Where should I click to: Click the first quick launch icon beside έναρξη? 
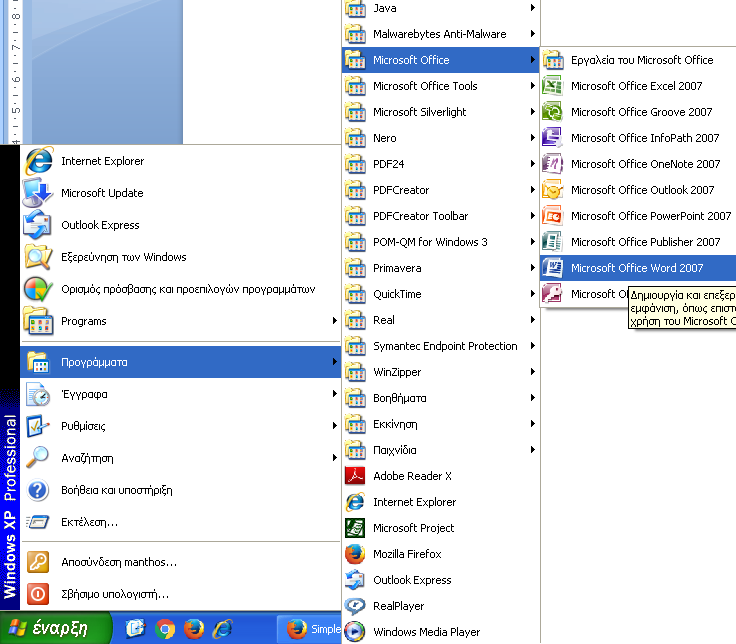[136, 629]
